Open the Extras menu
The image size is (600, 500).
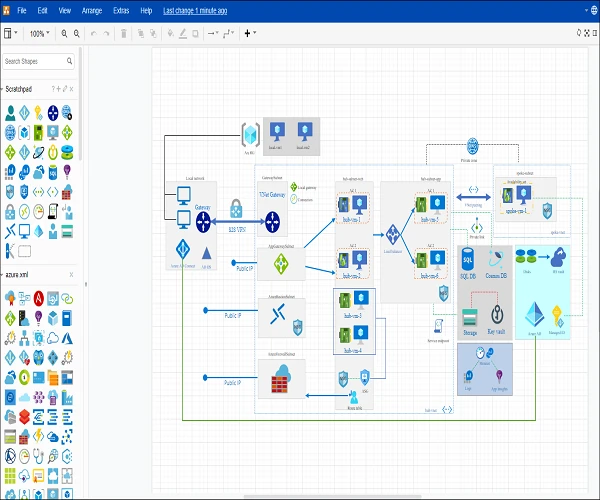121,9
